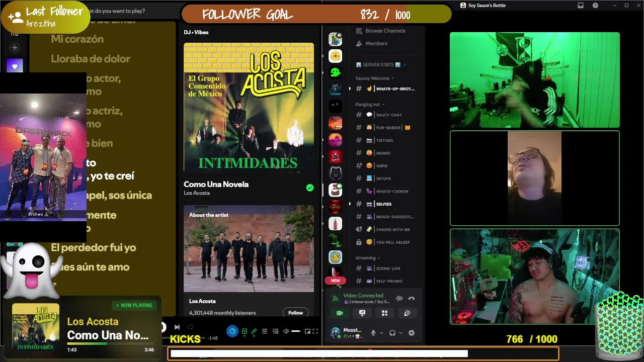This screenshot has width=644, height=362.
Task: Open headphone output options dropdown arrow
Action: (x=401, y=333)
